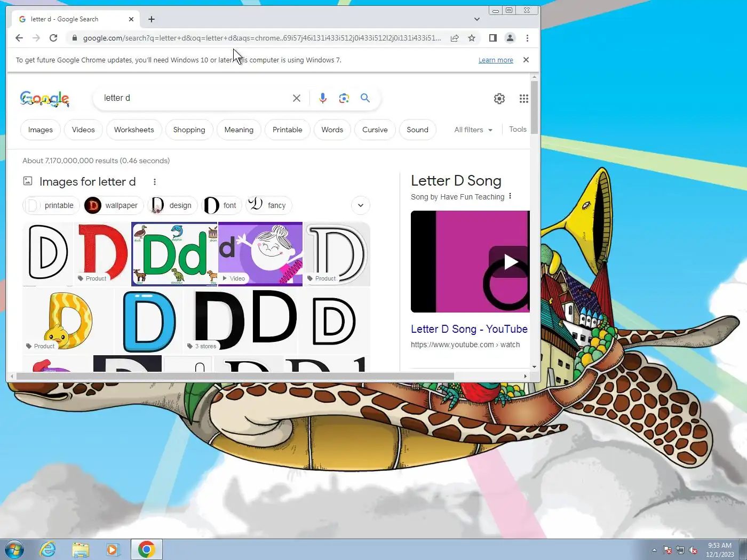The height and width of the screenshot is (560, 747).
Task: Filter images by 'font' chip
Action: click(x=222, y=205)
